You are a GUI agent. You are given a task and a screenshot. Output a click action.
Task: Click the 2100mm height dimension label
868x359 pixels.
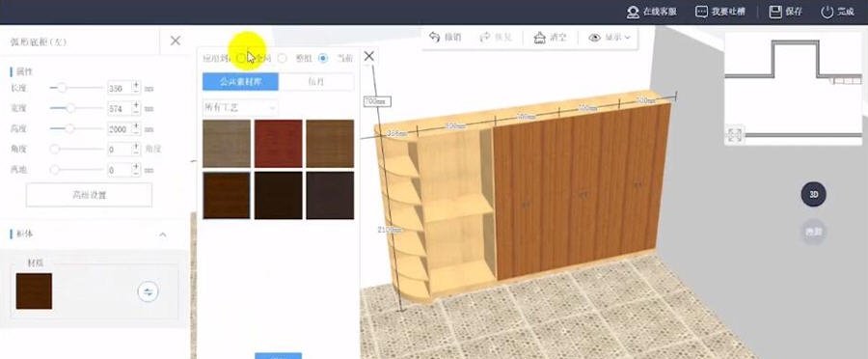pos(390,230)
